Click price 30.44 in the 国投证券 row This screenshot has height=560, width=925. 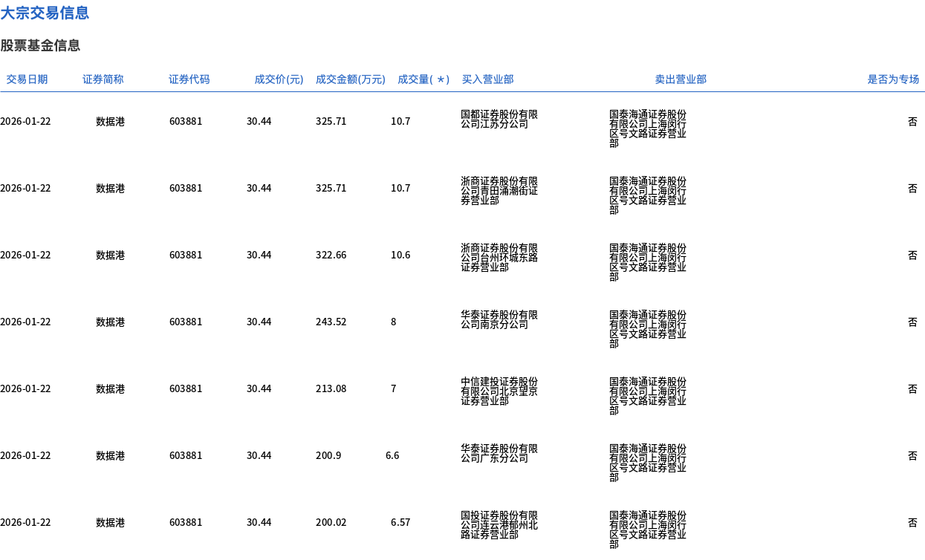(259, 522)
